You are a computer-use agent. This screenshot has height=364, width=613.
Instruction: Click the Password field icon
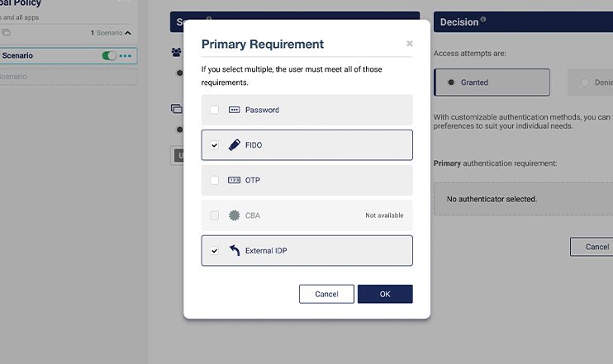(x=234, y=110)
